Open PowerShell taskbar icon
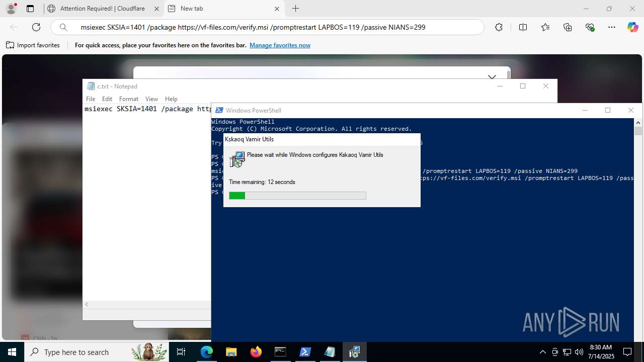Screen dimensions: 644x362 pyautogui.click(x=305, y=352)
